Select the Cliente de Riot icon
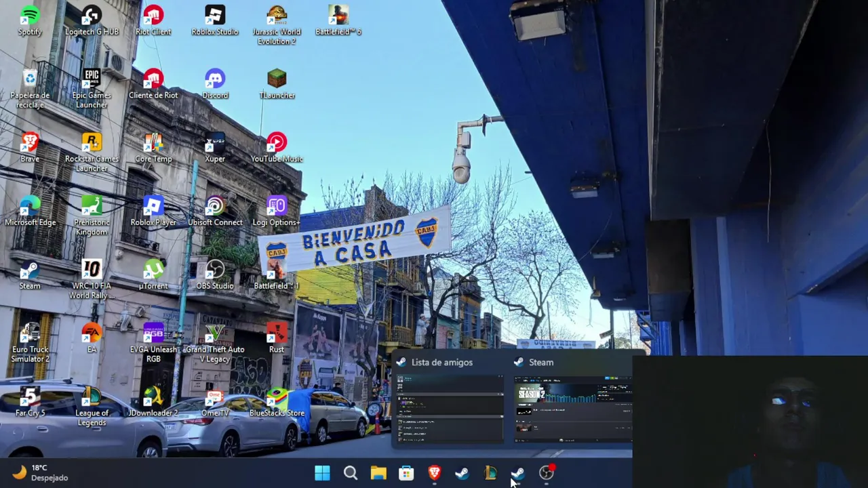 pyautogui.click(x=153, y=84)
